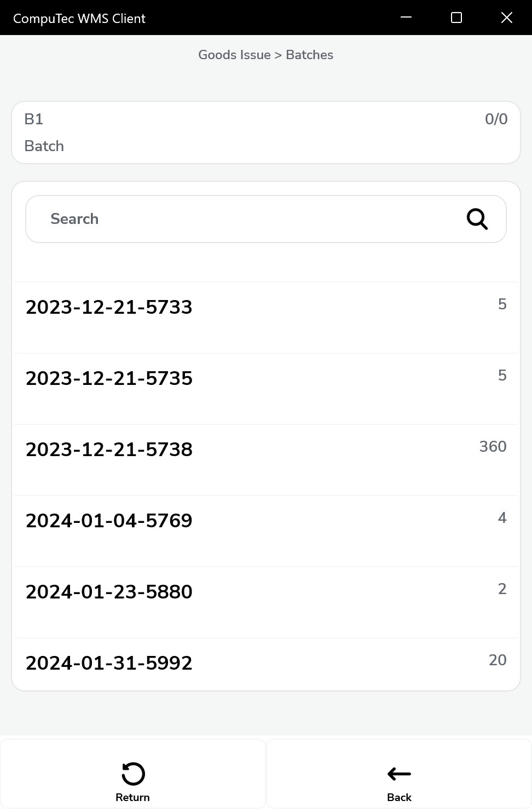Click the Goods Issue > Batches breadcrumb
Image resolution: width=532 pixels, height=812 pixels.
click(265, 55)
